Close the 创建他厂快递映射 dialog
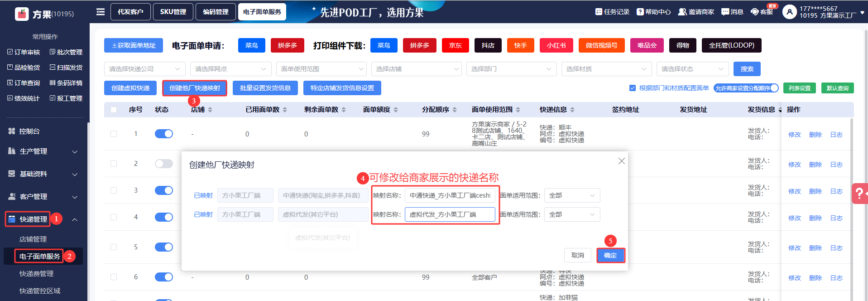Screen dimensions: 868x301 click(622, 161)
